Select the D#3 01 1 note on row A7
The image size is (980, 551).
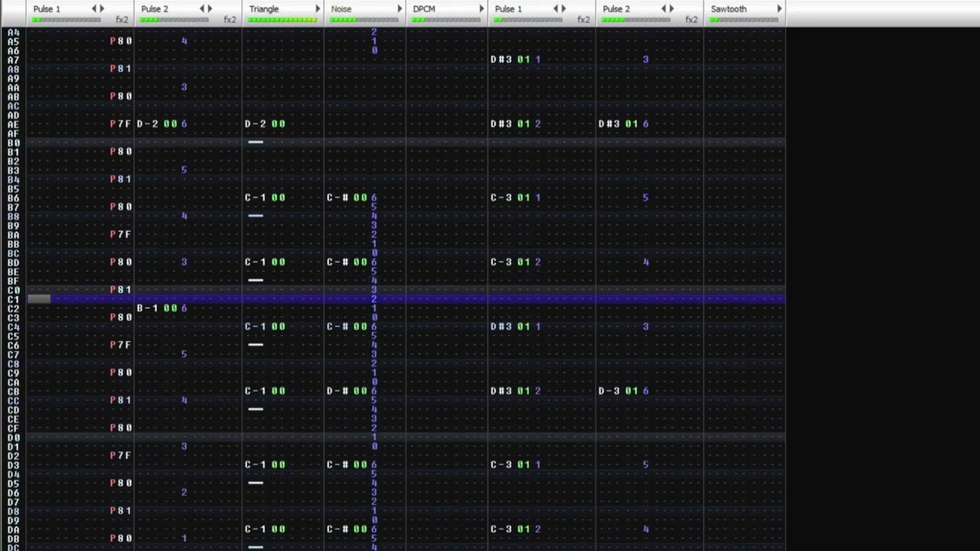pyautogui.click(x=515, y=59)
